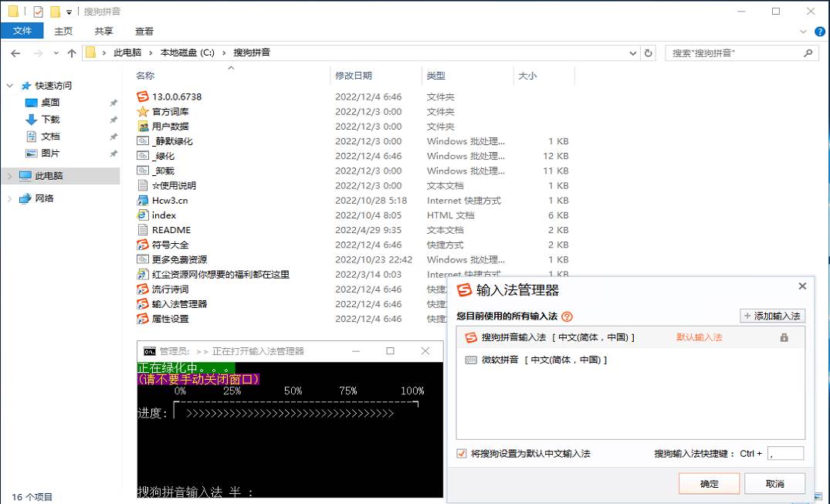Open the 共享 ribbon tab
Screen dimensions: 830x504
[103, 31]
